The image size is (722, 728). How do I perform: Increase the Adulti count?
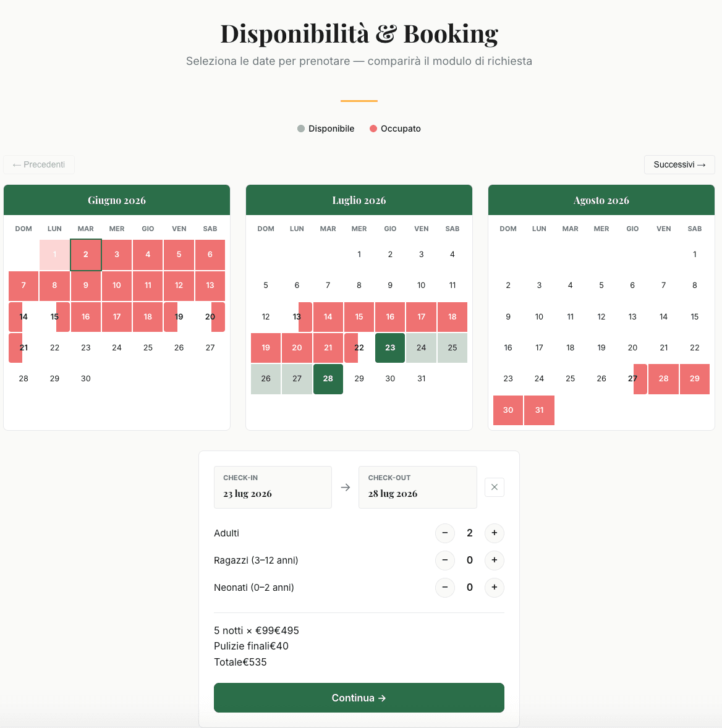pos(495,533)
